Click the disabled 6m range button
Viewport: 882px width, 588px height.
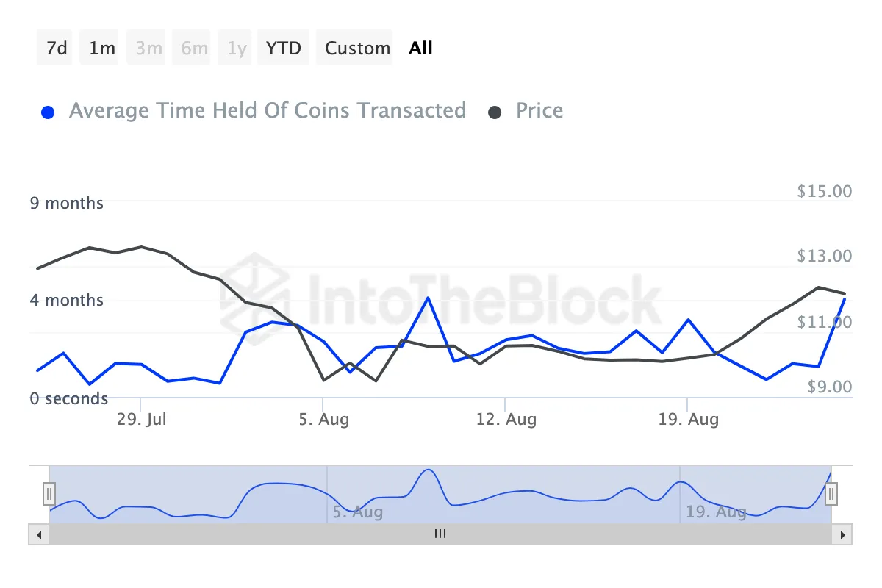tap(194, 49)
